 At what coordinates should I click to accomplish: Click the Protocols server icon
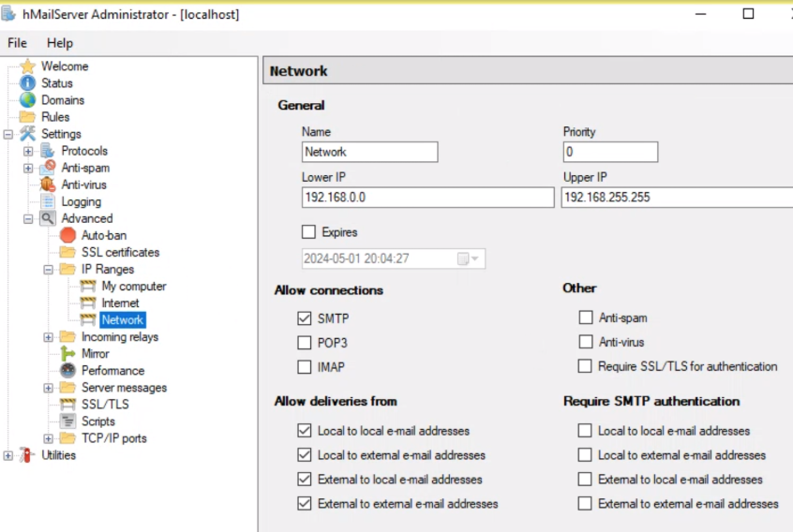(x=48, y=151)
